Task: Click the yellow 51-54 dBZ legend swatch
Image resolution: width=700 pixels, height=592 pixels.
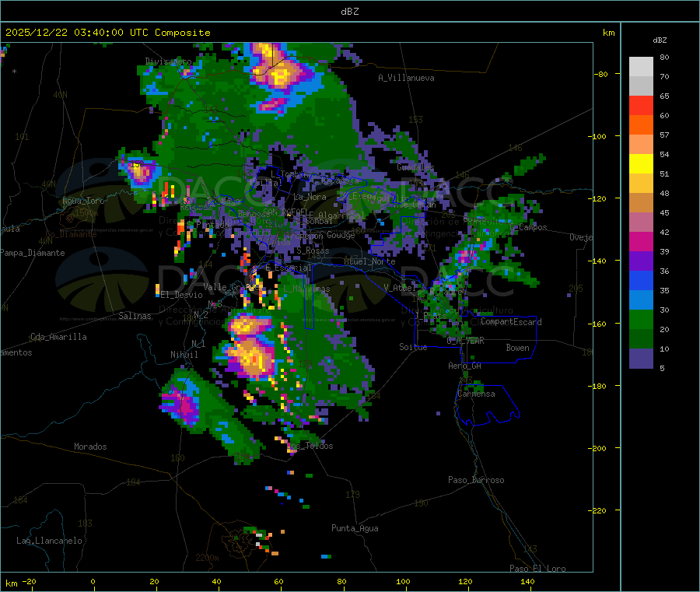Action: coord(641,164)
